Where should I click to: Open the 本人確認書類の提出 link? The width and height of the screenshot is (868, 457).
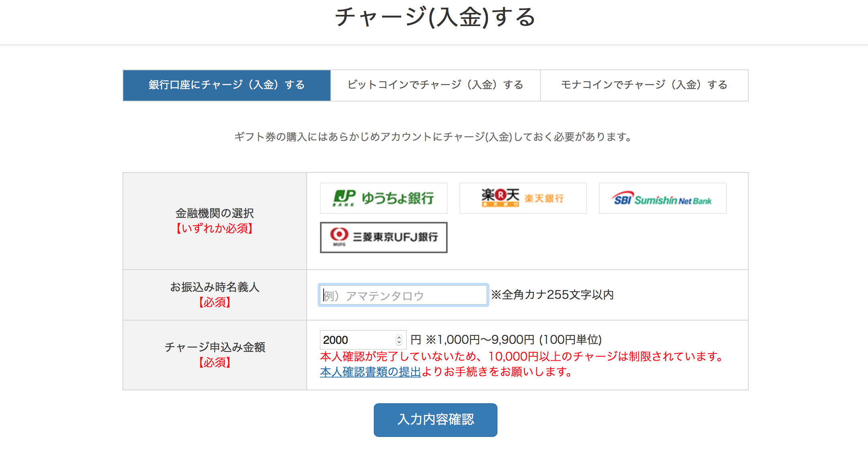pos(369,372)
